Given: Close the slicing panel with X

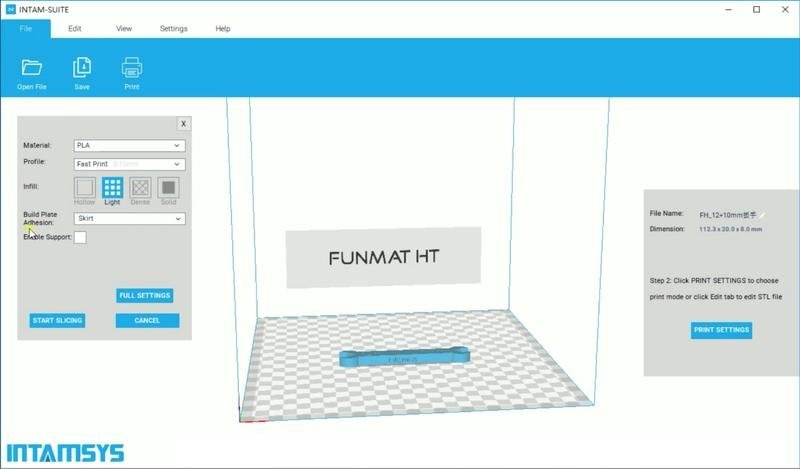Looking at the screenshot, I should [183, 124].
